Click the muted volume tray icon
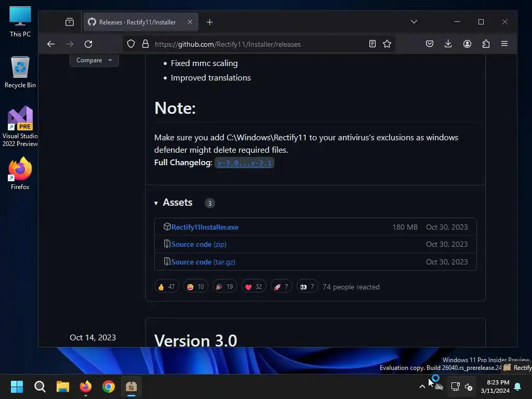Viewport: 532px width, 399px height. 469,387
